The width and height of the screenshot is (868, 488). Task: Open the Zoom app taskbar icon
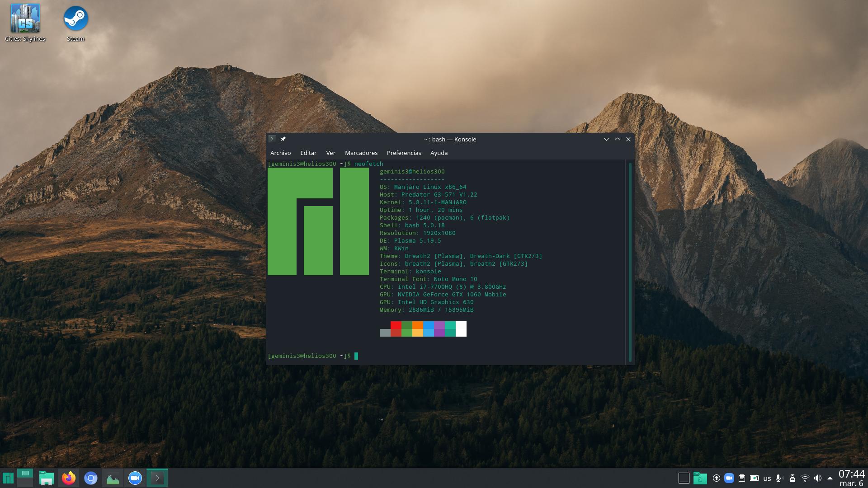tap(135, 478)
